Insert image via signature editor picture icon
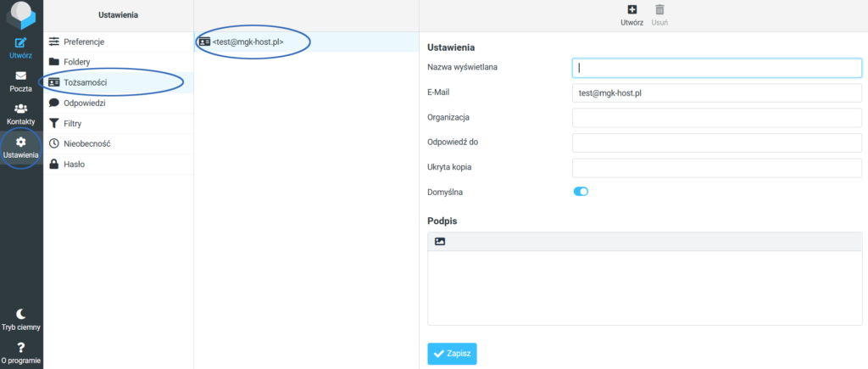868x369 pixels. (x=440, y=241)
